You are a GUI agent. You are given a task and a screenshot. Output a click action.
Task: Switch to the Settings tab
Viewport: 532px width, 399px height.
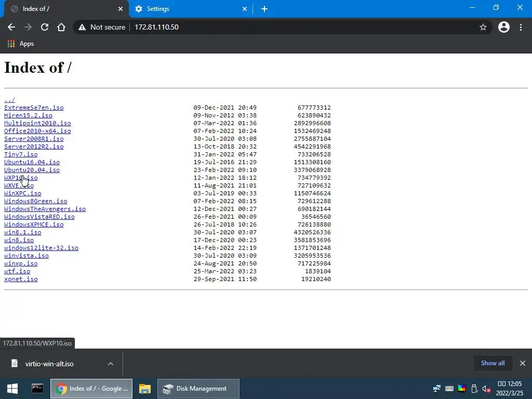[x=191, y=9]
